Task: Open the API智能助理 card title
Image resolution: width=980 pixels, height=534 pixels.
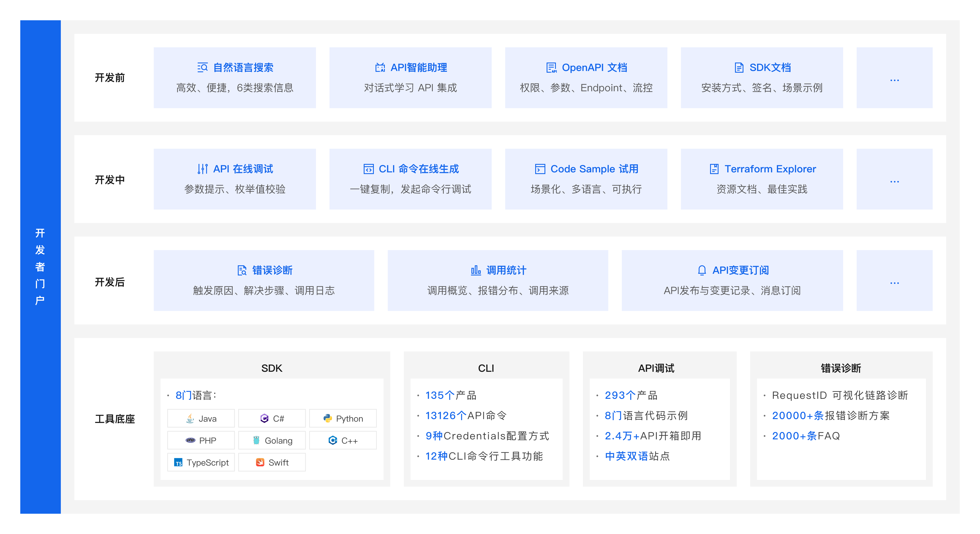Action: pyautogui.click(x=419, y=67)
